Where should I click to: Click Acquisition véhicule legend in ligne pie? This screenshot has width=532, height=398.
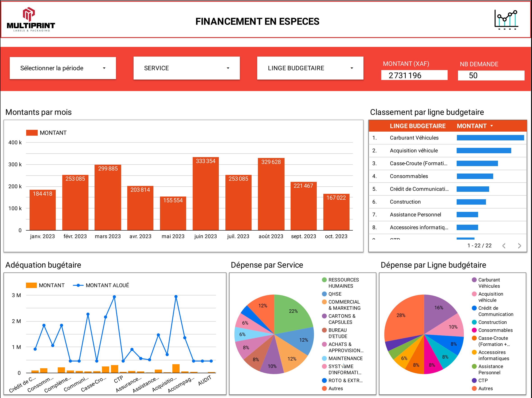tap(488, 297)
